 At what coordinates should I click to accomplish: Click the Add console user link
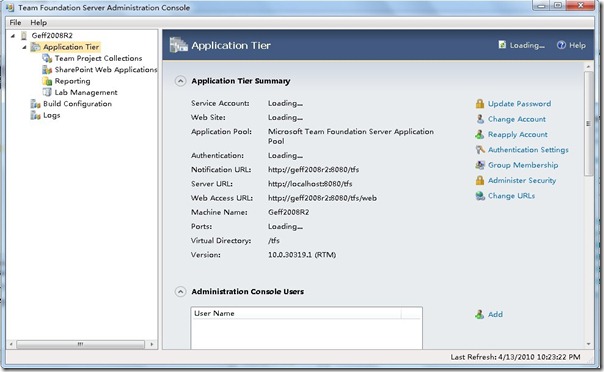point(495,314)
